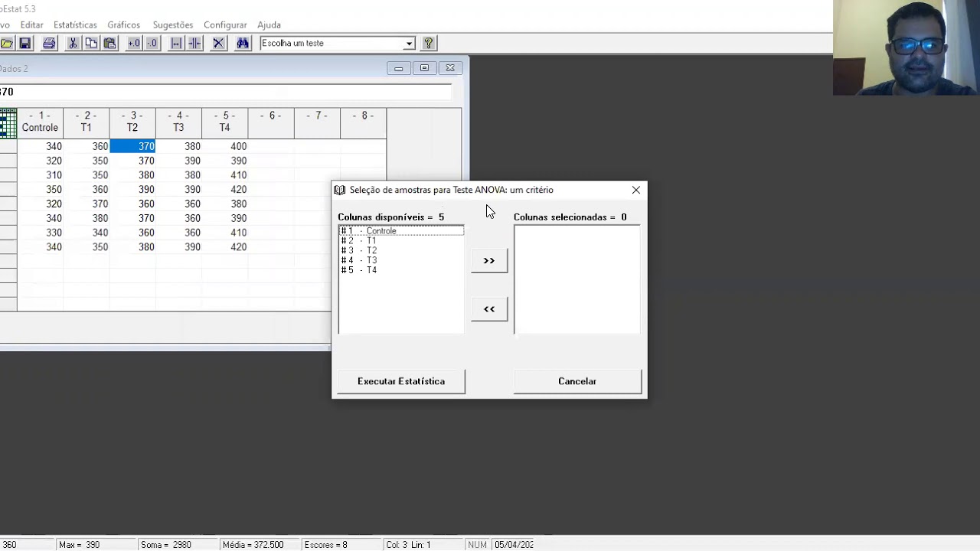Click the increase decimals +.0 icon
The height and width of the screenshot is (551, 980).
click(133, 44)
